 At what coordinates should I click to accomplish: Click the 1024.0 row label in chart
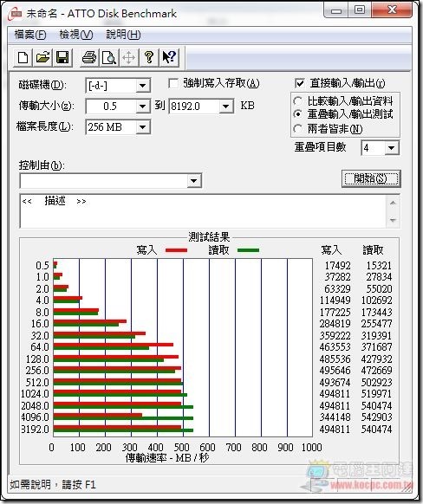click(x=35, y=394)
